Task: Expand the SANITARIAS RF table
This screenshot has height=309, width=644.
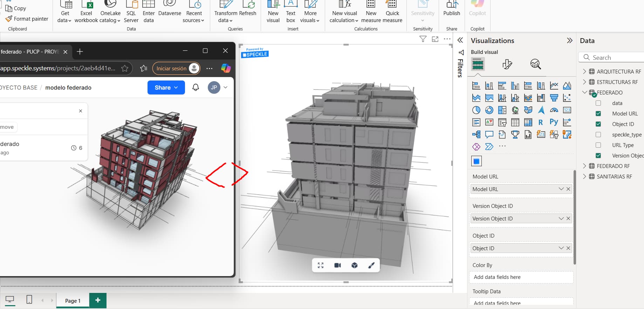Action: coord(584,176)
